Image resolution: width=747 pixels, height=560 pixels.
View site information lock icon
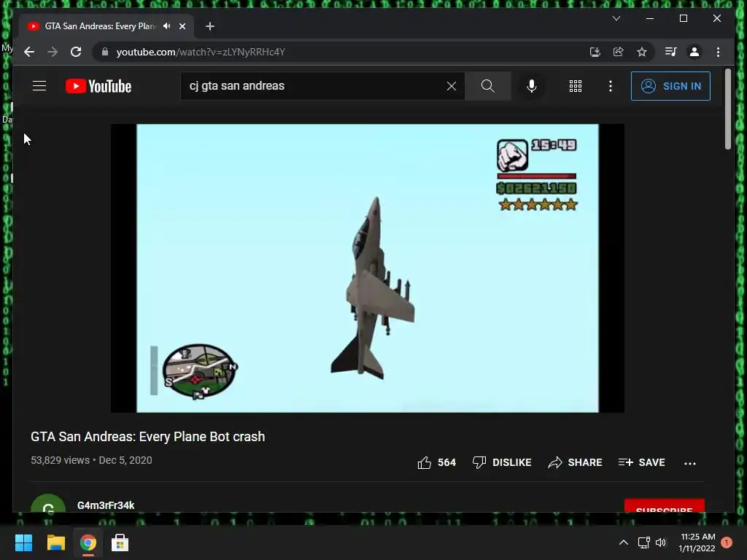[x=105, y=52]
